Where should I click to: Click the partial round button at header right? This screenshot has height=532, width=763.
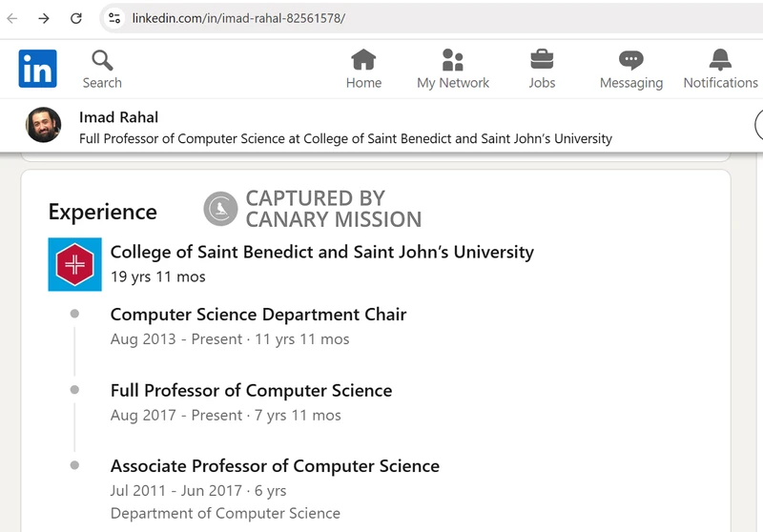pyautogui.click(x=758, y=125)
